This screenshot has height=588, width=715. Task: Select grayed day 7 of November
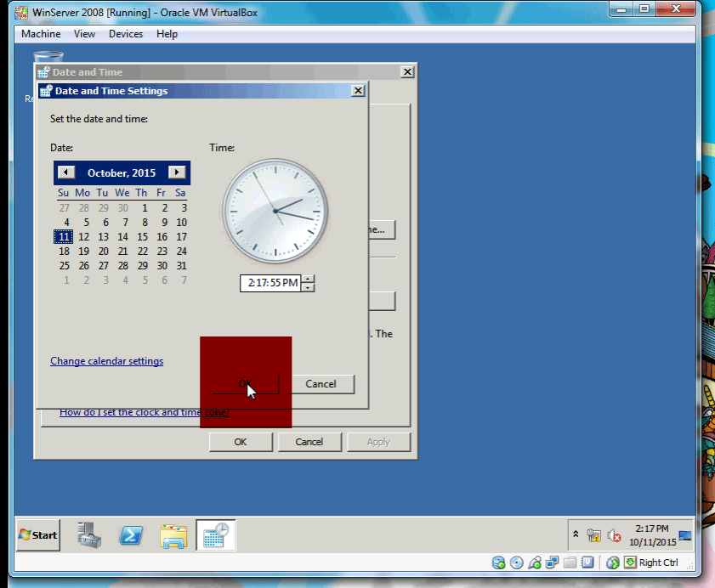(x=184, y=280)
